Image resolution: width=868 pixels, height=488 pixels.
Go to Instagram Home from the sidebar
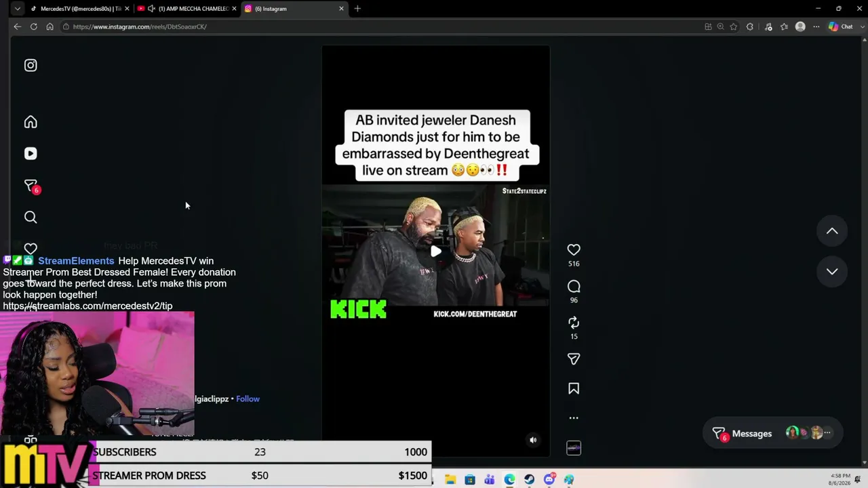tap(31, 122)
